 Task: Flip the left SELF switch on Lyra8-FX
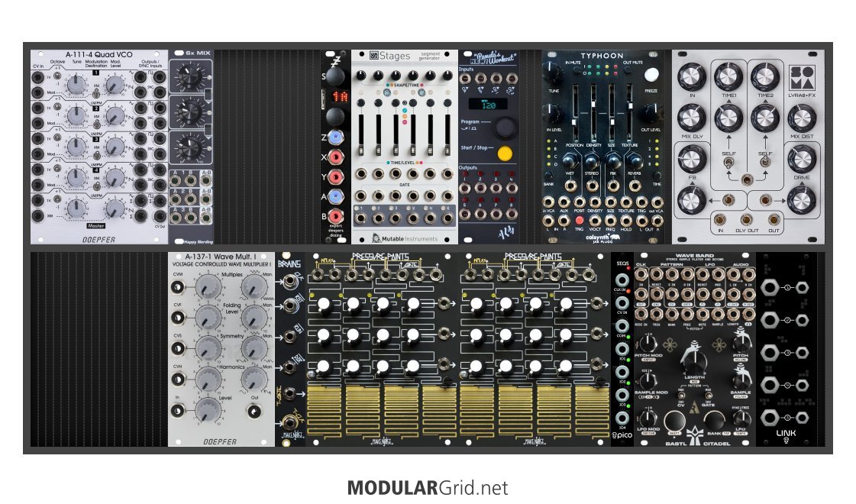tap(728, 163)
